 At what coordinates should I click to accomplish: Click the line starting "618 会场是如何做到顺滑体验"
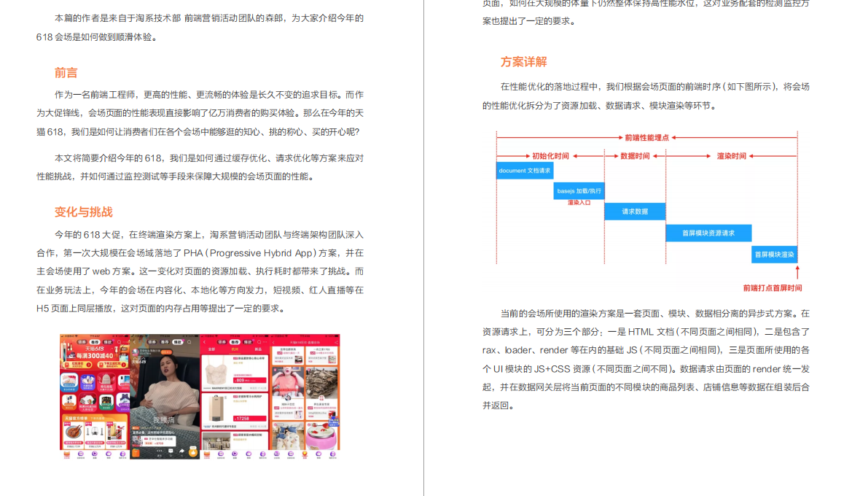click(98, 37)
